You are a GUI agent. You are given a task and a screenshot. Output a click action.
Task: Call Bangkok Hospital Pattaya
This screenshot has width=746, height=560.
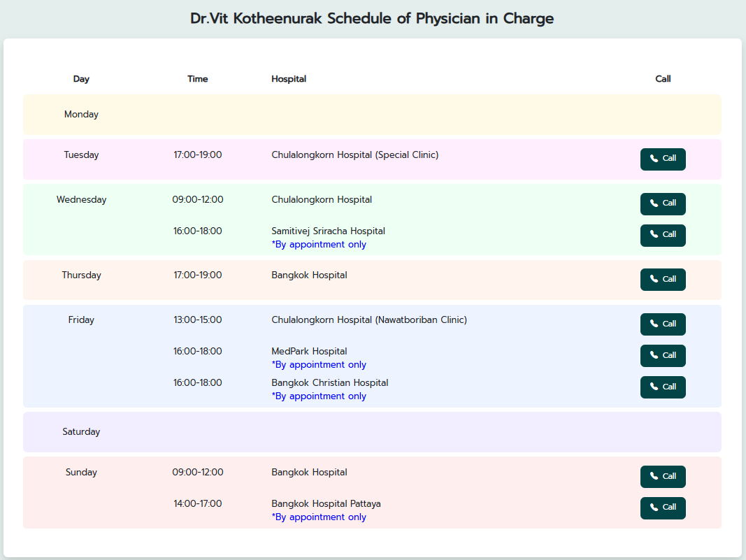tap(663, 508)
